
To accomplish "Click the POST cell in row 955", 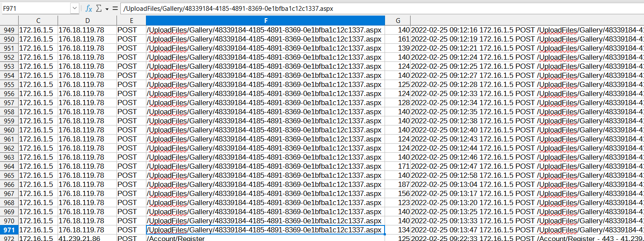I will (x=131, y=84).
